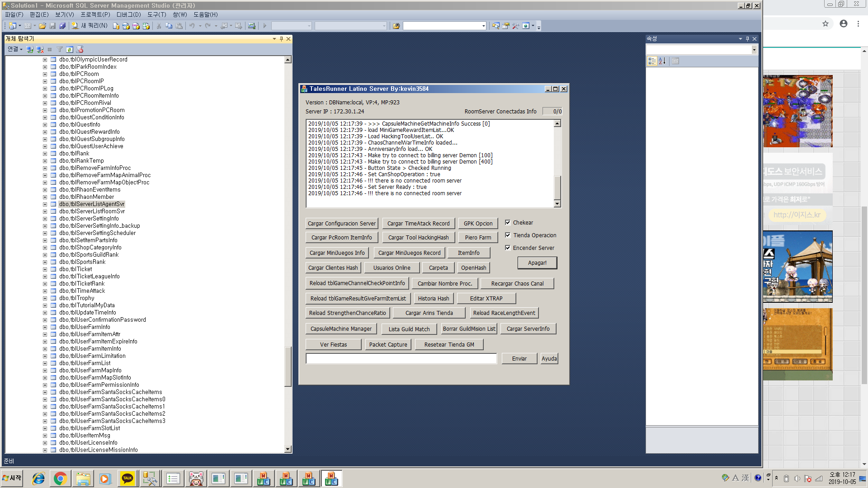Click the system clock in the taskbar
Screen dimensions: 868x488
842,478
